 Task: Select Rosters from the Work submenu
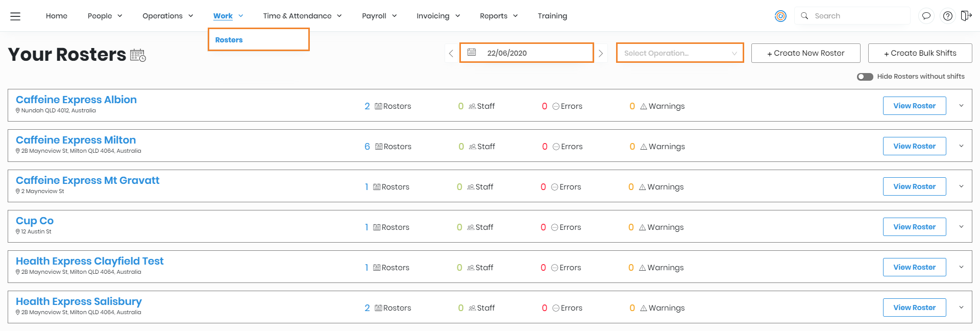click(x=229, y=40)
